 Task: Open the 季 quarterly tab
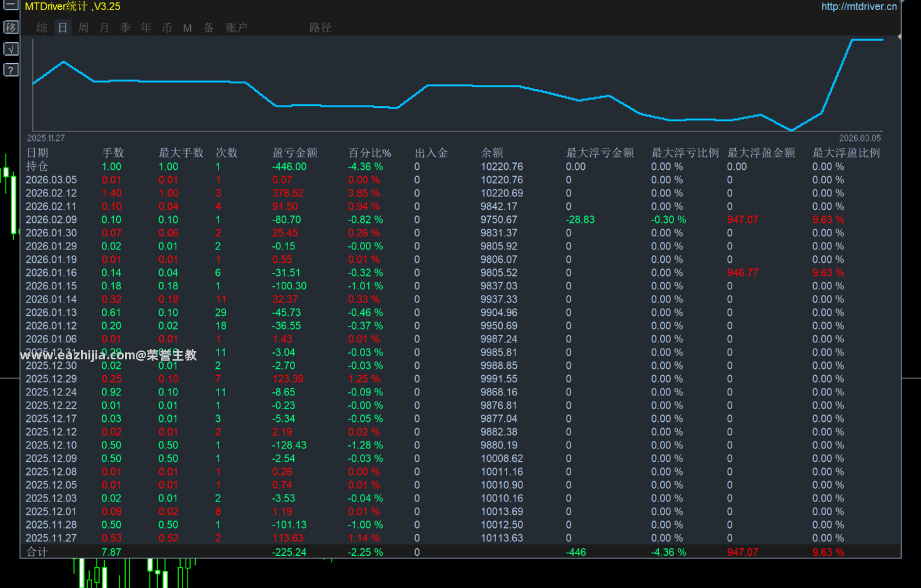(125, 28)
